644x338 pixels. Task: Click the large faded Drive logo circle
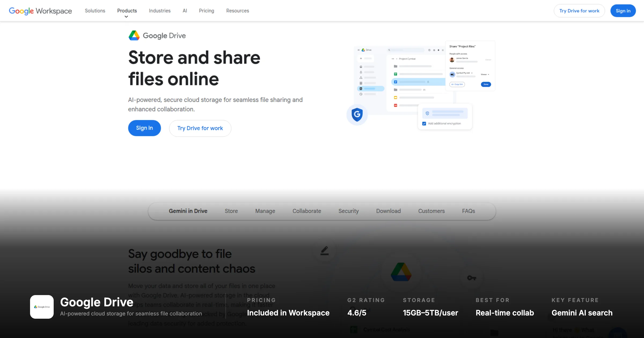click(401, 272)
